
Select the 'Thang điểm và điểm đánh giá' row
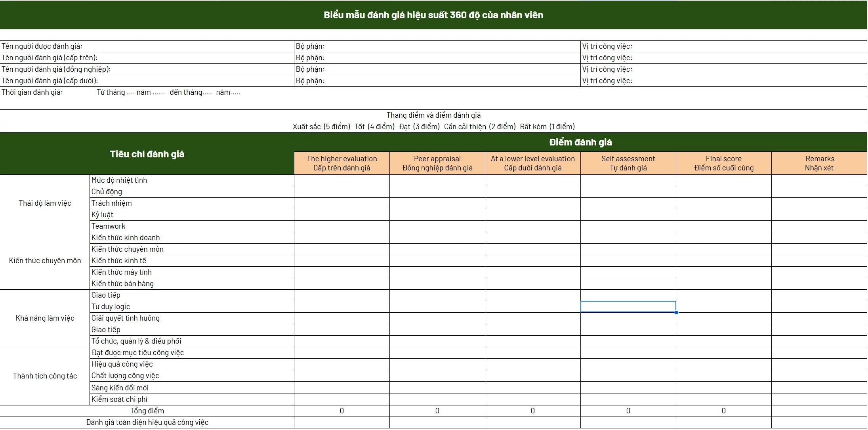433,115
